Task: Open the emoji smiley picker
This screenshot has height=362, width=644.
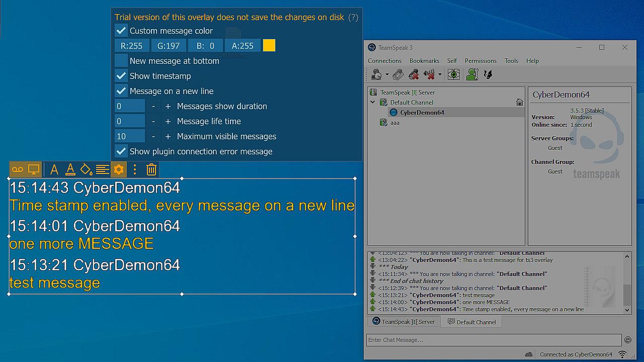Action: (x=627, y=340)
